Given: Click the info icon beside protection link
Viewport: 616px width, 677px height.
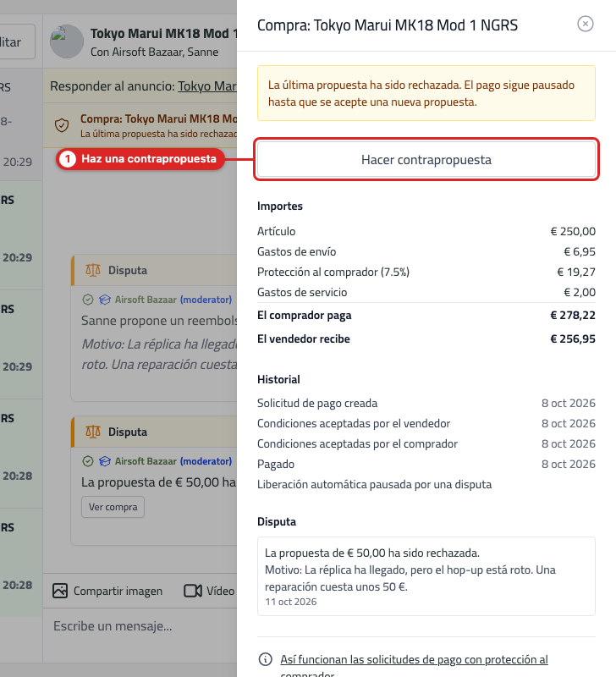Looking at the screenshot, I should point(265,659).
